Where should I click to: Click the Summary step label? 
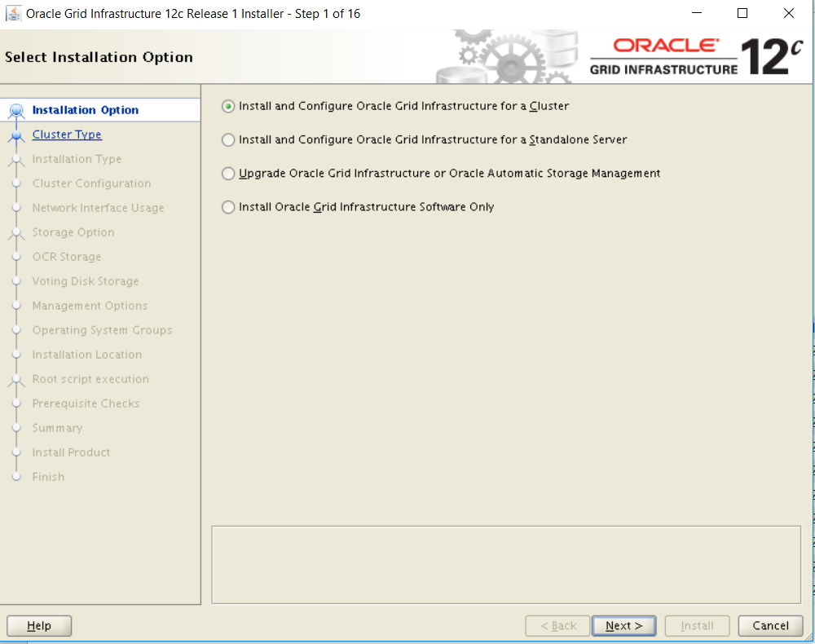pyautogui.click(x=57, y=428)
